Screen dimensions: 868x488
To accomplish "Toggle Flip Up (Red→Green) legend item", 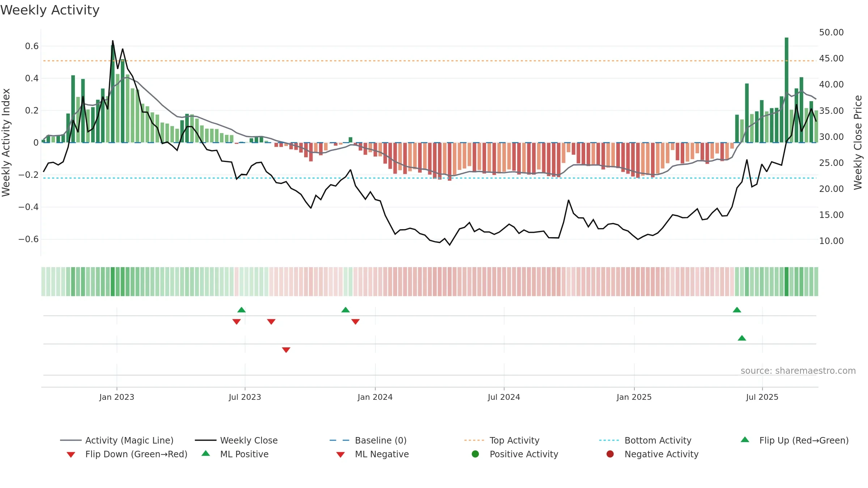I will 794,440.
